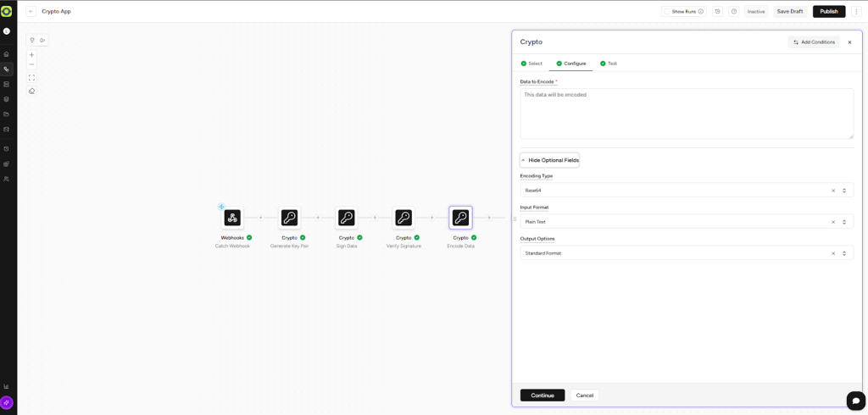Click the chat support bubble icon
Image resolution: width=868 pixels, height=415 pixels.
click(x=855, y=400)
